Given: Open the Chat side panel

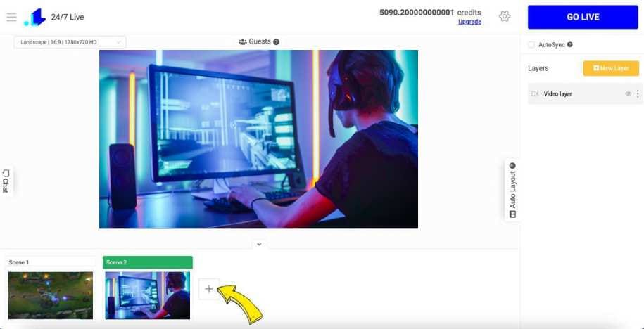Looking at the screenshot, I should [x=6, y=181].
